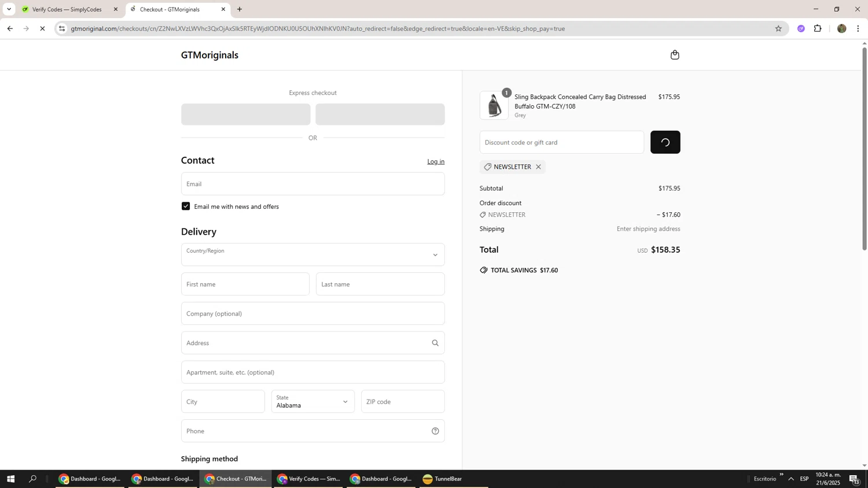The width and height of the screenshot is (868, 488).
Task: View site information icon in address bar
Action: 62,28
